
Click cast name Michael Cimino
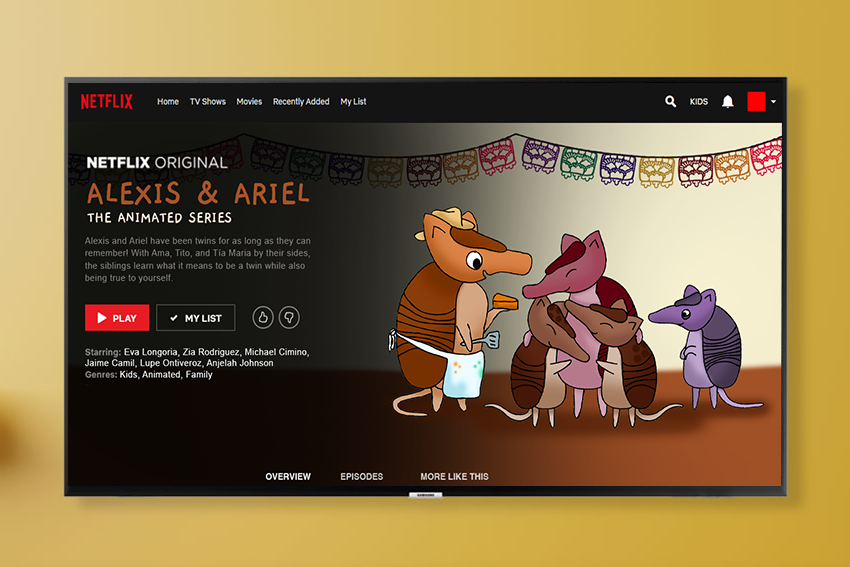click(x=276, y=352)
